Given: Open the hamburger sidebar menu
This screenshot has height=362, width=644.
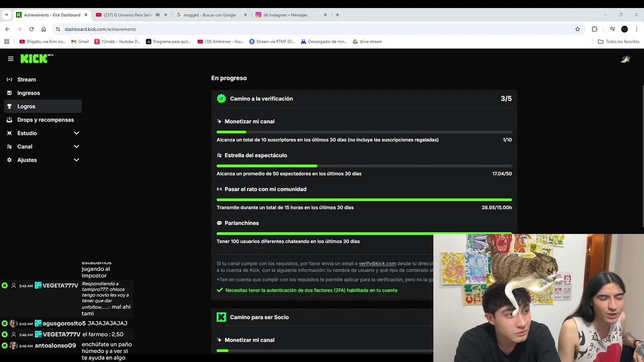Looking at the screenshot, I should (x=11, y=59).
